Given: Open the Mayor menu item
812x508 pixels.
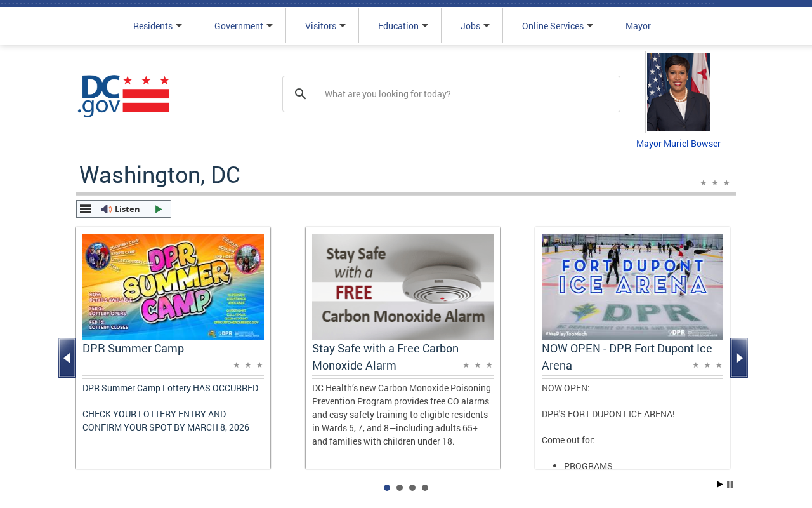Looking at the screenshot, I should click(x=638, y=26).
